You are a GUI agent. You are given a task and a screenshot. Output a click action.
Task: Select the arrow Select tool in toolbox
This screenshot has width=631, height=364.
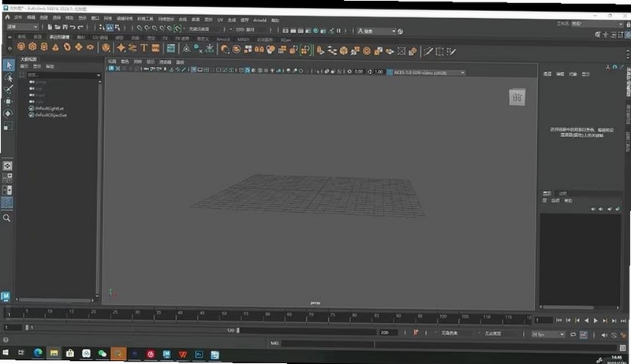[9, 65]
